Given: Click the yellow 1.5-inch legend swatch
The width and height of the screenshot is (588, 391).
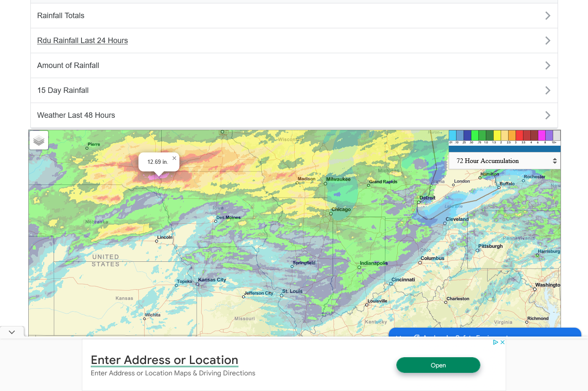Looking at the screenshot, I should point(497,135).
